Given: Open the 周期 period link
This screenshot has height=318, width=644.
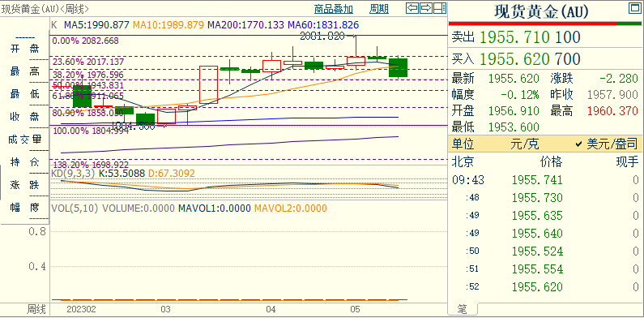Looking at the screenshot, I should tap(378, 9).
